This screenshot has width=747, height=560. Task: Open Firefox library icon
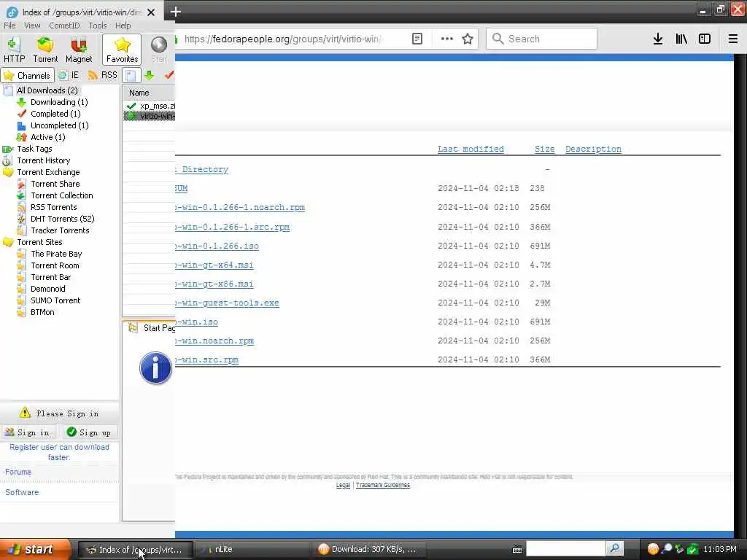[681, 39]
